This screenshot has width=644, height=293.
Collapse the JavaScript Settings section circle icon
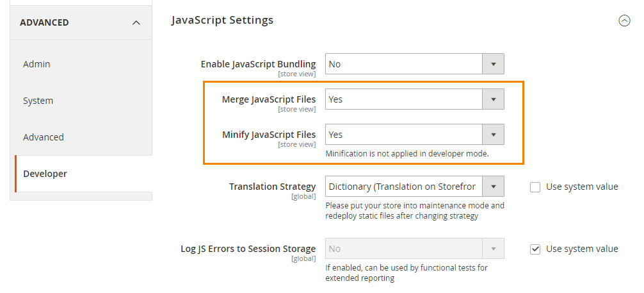[624, 21]
